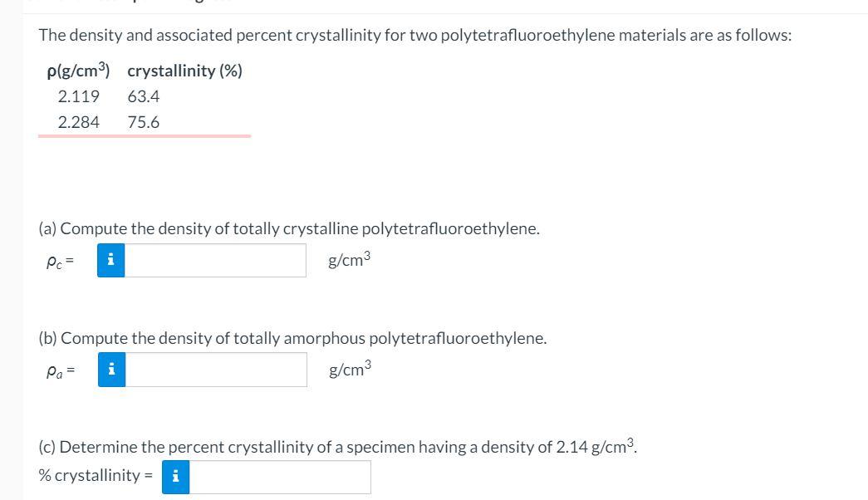
Task: Click the crystallinity (%) table header
Action: pyautogui.click(x=184, y=70)
